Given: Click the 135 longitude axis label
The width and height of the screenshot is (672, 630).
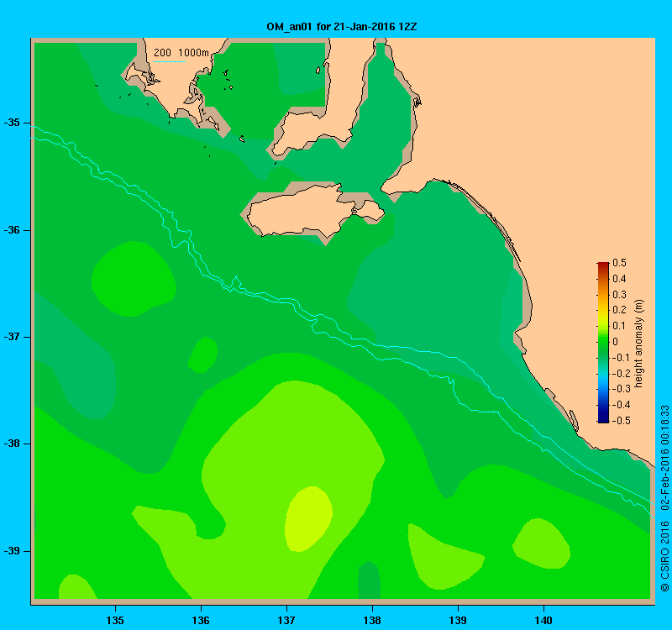Looking at the screenshot, I should [x=115, y=620].
